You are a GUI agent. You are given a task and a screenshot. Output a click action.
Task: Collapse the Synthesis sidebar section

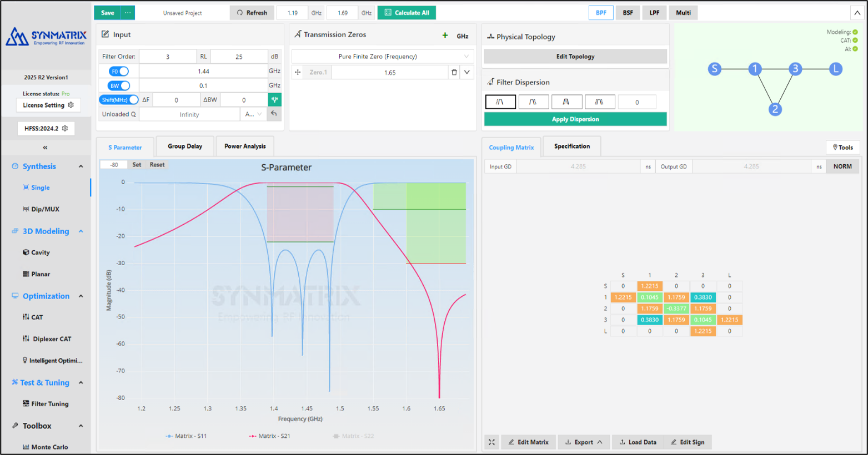coord(81,166)
